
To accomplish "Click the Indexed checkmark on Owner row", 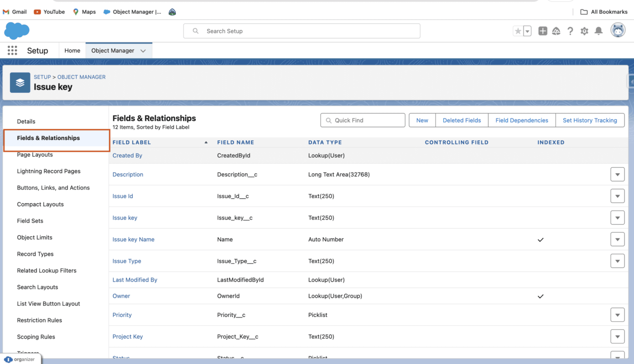I will (540, 296).
